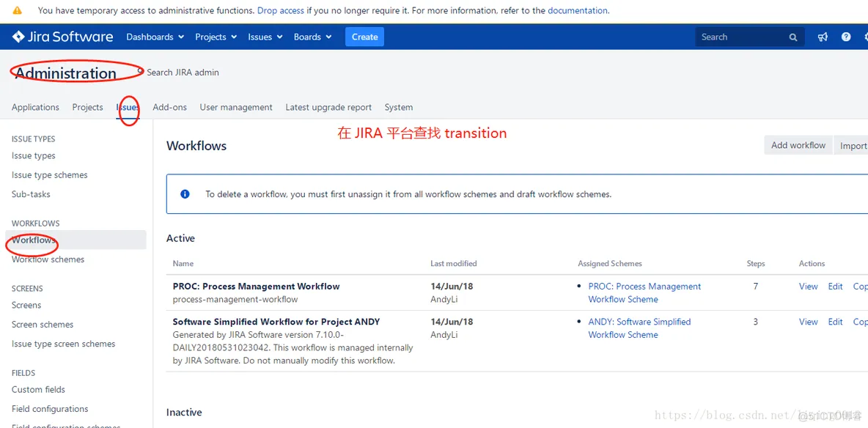This screenshot has width=868, height=428.
Task: Click the top Search field
Action: (750, 37)
